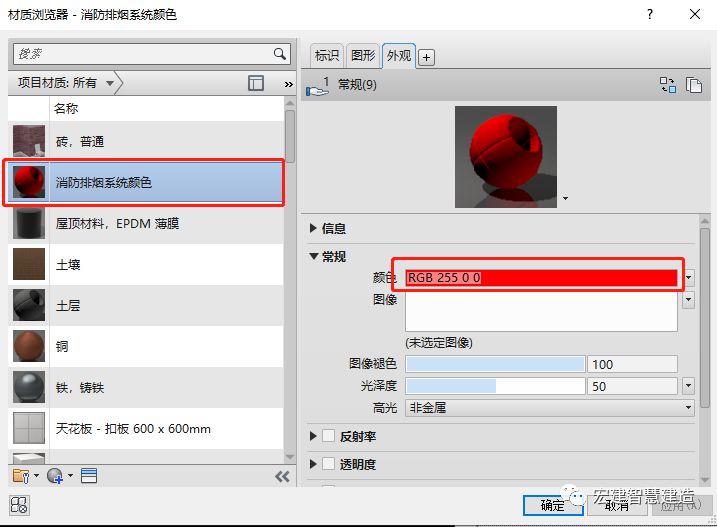Image resolution: width=717 pixels, height=527 pixels.
Task: Click the properties panel scrollbar down arrow
Action: (705, 480)
